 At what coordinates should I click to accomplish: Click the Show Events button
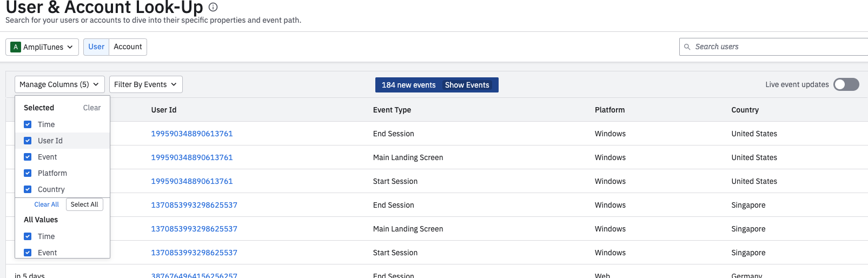467,85
